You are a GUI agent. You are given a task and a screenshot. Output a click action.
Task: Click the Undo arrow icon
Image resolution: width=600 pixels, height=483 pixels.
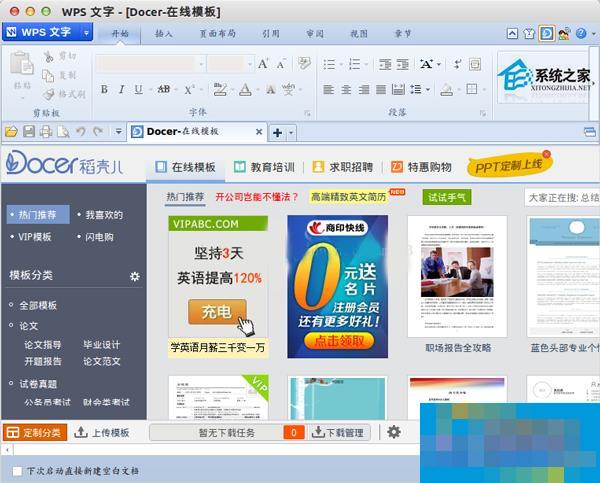(x=80, y=132)
